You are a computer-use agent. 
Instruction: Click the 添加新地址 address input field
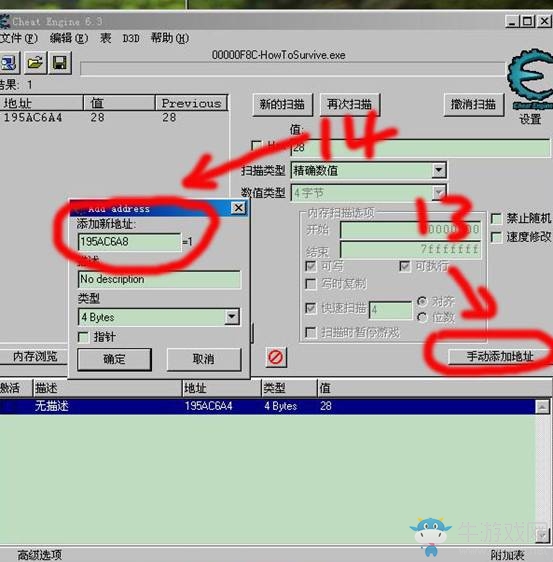coord(130,242)
